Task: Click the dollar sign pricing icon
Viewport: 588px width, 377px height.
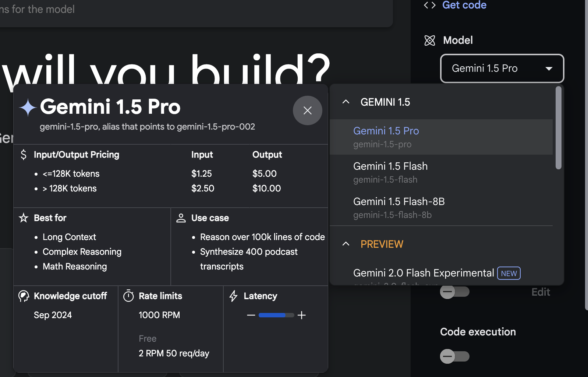Action: (x=24, y=155)
